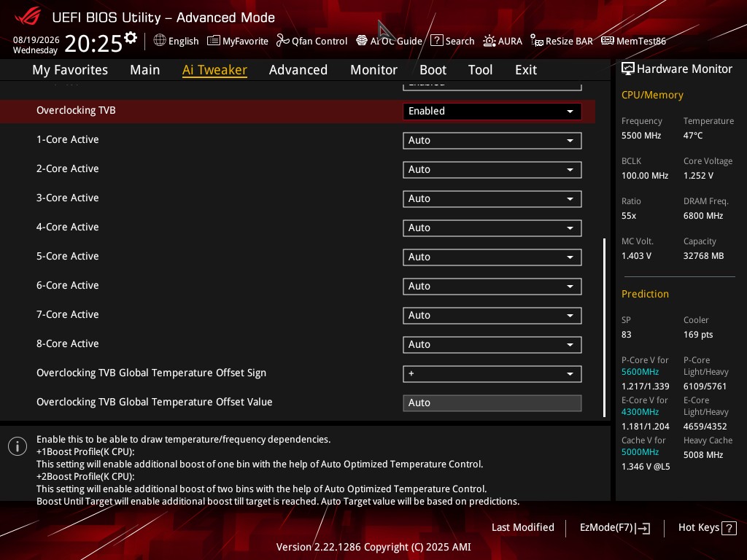747x560 pixels.
Task: Open Overclocking TVB Enabled dropdown
Action: coord(492,111)
